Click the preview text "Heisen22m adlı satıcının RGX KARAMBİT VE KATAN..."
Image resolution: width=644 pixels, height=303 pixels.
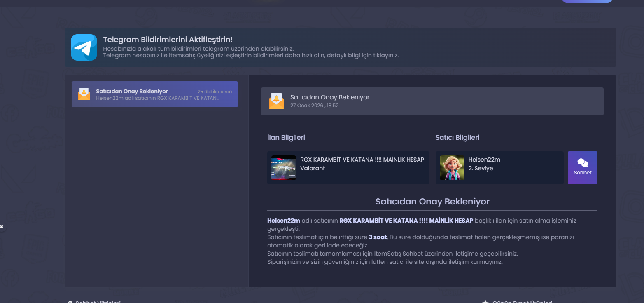click(x=158, y=98)
